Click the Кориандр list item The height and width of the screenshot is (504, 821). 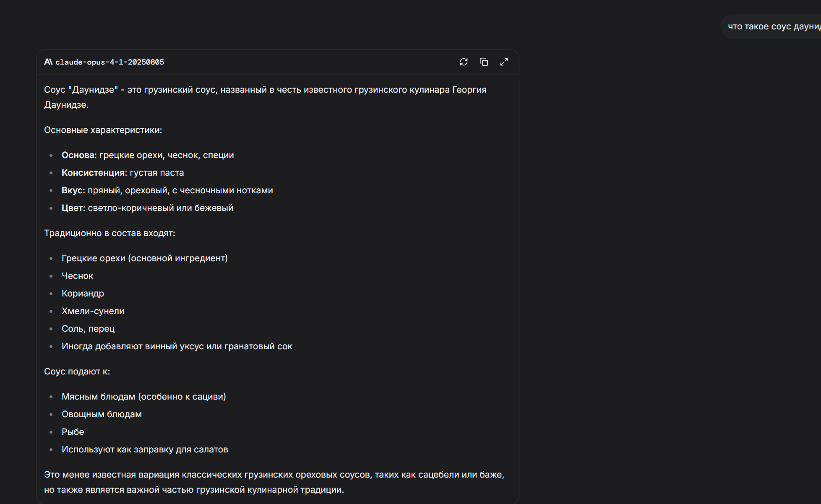tap(83, 294)
